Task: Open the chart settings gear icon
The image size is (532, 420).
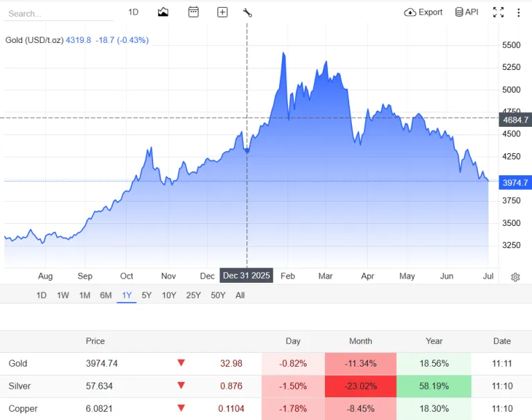Action: [x=515, y=277]
